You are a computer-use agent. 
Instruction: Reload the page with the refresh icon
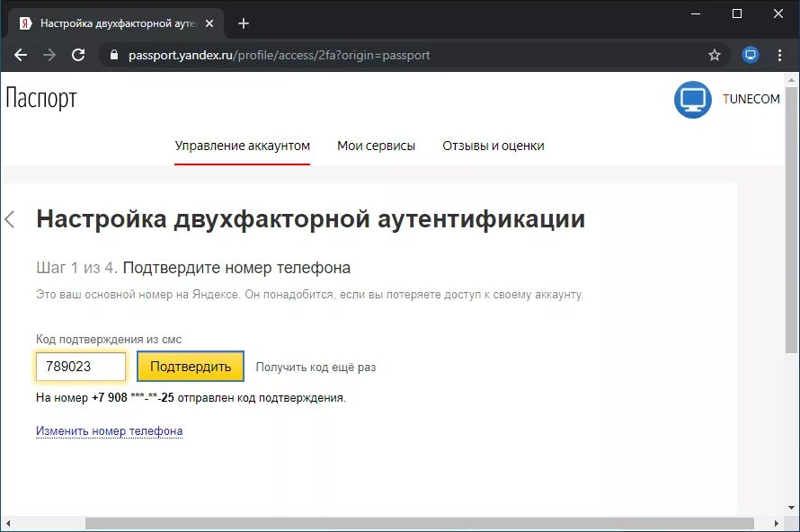(78, 55)
